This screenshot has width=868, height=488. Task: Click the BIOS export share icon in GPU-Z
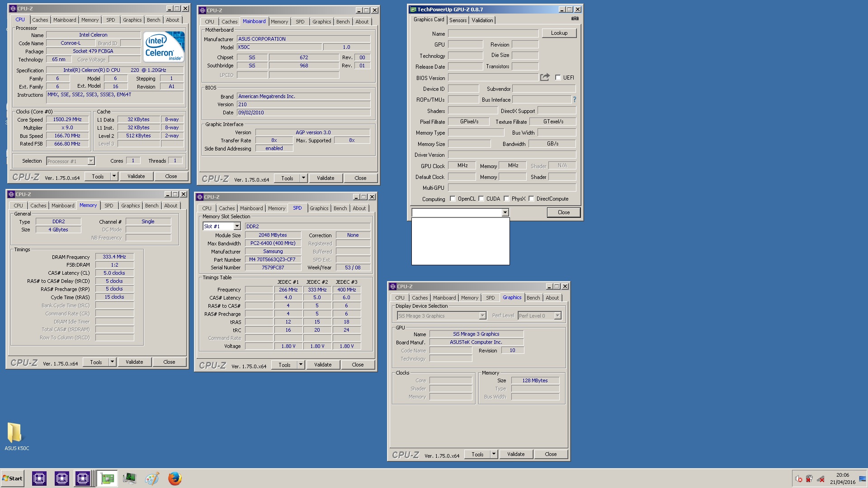(x=545, y=77)
